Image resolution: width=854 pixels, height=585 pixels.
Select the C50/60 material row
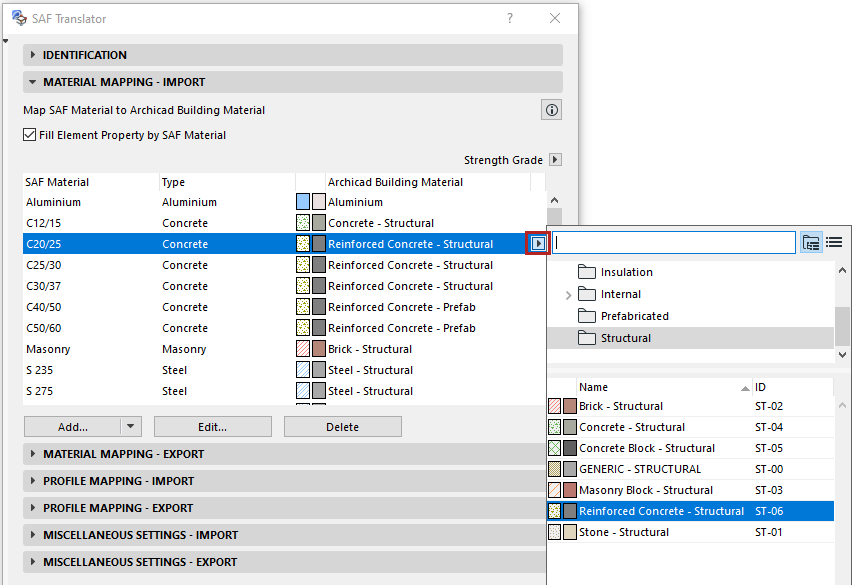pyautogui.click(x=284, y=328)
